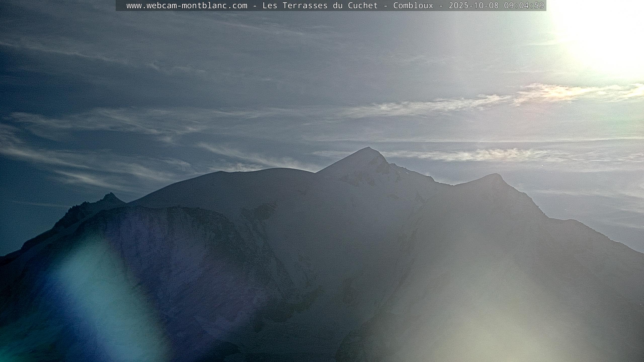Screen dimensions: 644x362
Task: Click the Combloux location text
Action: [413, 6]
